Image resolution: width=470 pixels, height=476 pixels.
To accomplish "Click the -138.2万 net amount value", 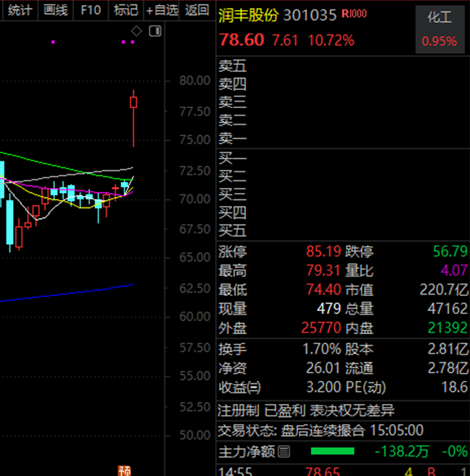I will (402, 452).
